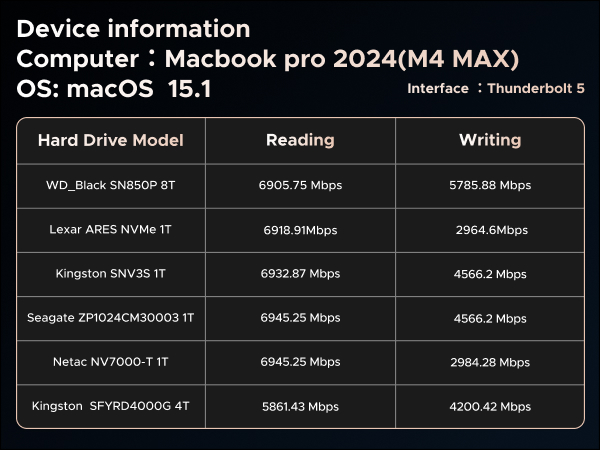Select the Kingston SFYRD4000G 4T cell
The height and width of the screenshot is (450, 600).
[111, 406]
